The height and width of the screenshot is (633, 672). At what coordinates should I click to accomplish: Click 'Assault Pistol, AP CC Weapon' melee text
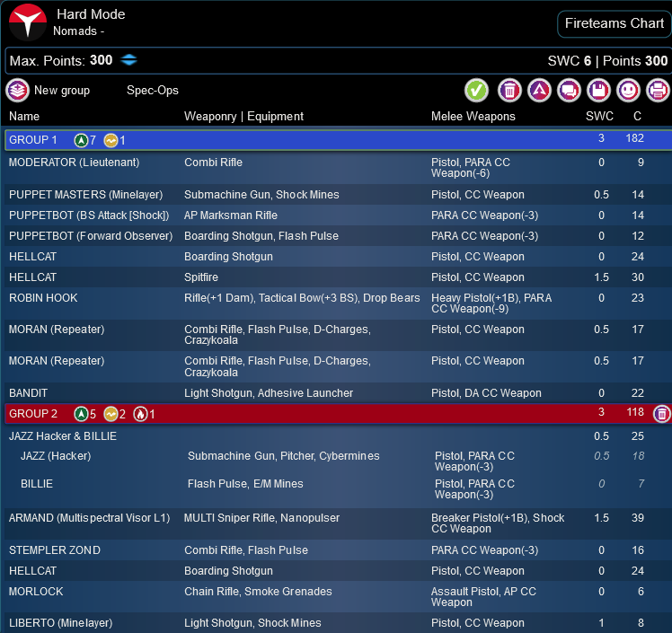[483, 596]
